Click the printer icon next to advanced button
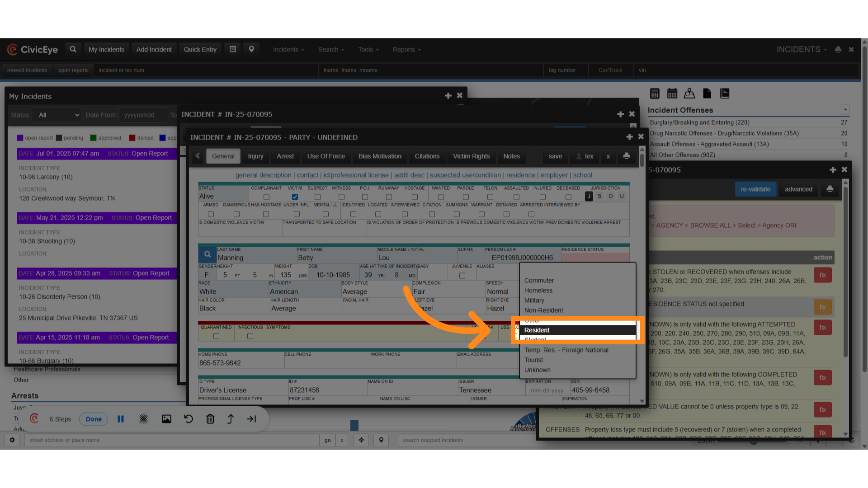Image resolution: width=868 pixels, height=488 pixels. (830, 189)
